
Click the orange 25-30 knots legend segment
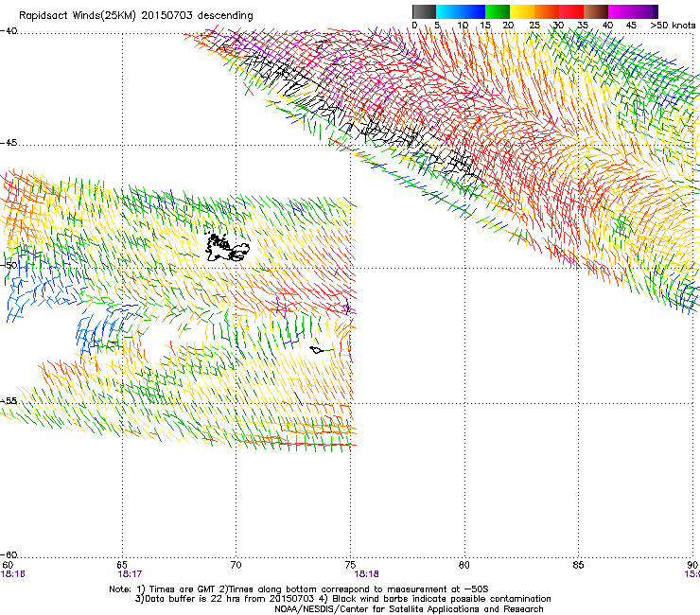[x=547, y=11]
